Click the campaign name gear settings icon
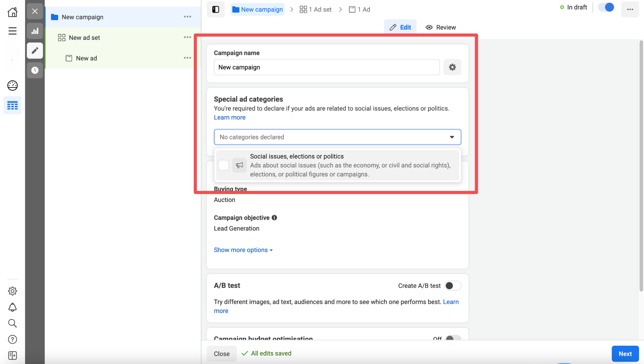The image size is (644, 364). (x=452, y=67)
